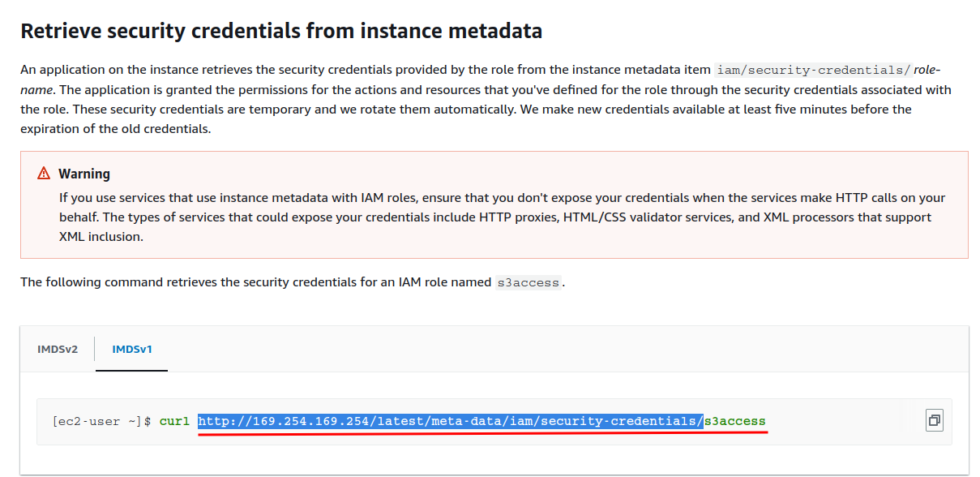Click the blank tab bar area beside IMDSv1

click(x=567, y=349)
